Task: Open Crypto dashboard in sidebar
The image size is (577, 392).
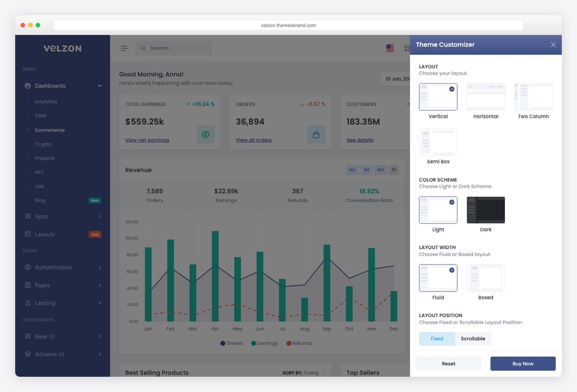Action: tap(43, 144)
